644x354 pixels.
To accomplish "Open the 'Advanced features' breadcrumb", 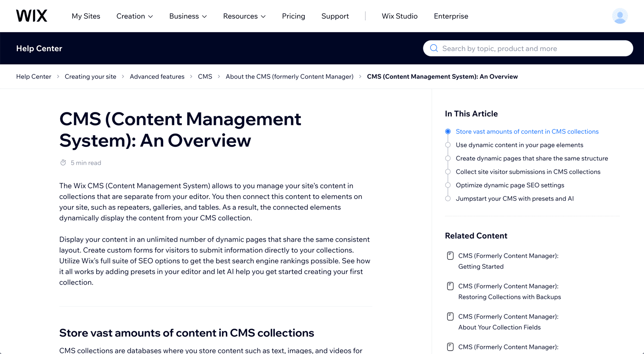I will pos(157,76).
